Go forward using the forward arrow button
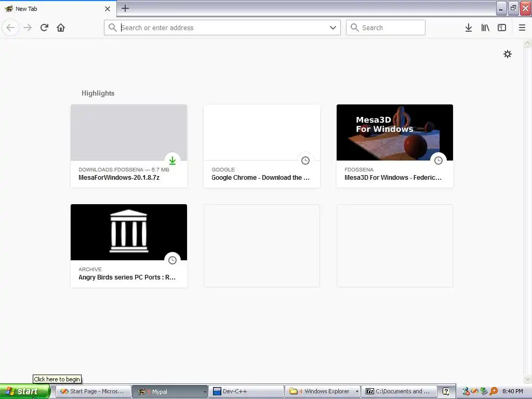 [28, 28]
